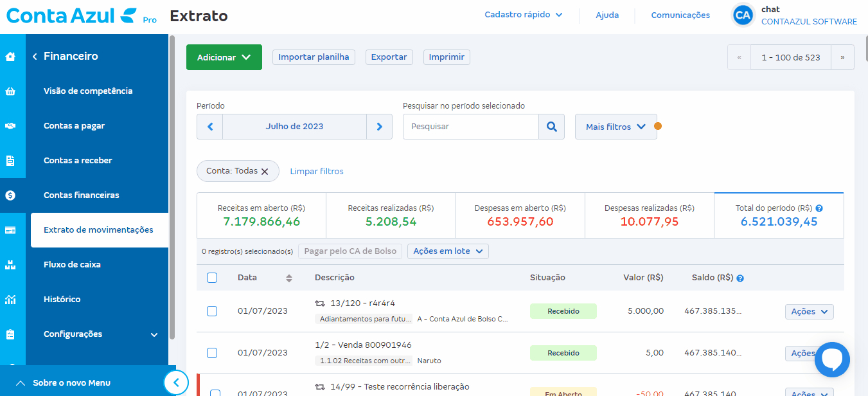Sort by Data column arrows
Screen dimensions: 868x396
(x=289, y=278)
